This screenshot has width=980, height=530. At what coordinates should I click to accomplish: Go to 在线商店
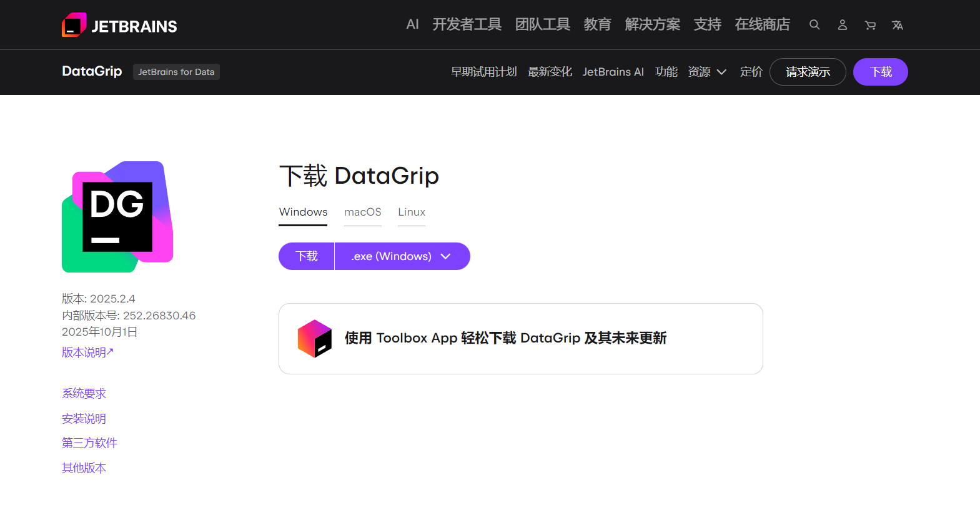click(x=762, y=24)
